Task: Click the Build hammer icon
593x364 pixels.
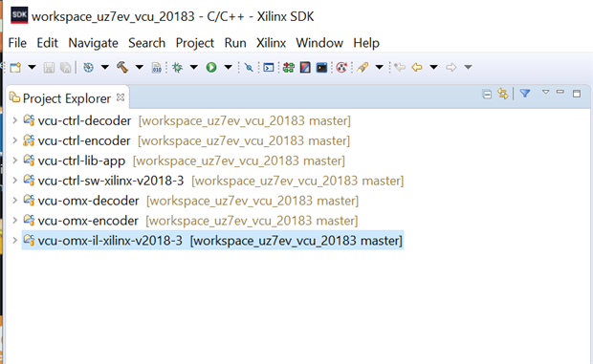Action: coord(122,68)
